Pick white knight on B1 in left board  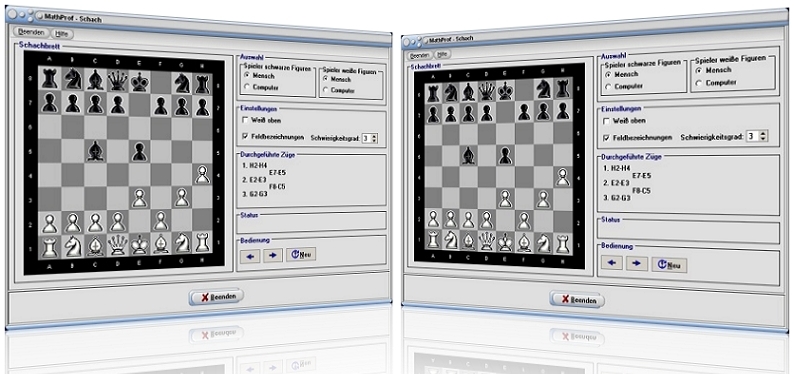pos(73,246)
